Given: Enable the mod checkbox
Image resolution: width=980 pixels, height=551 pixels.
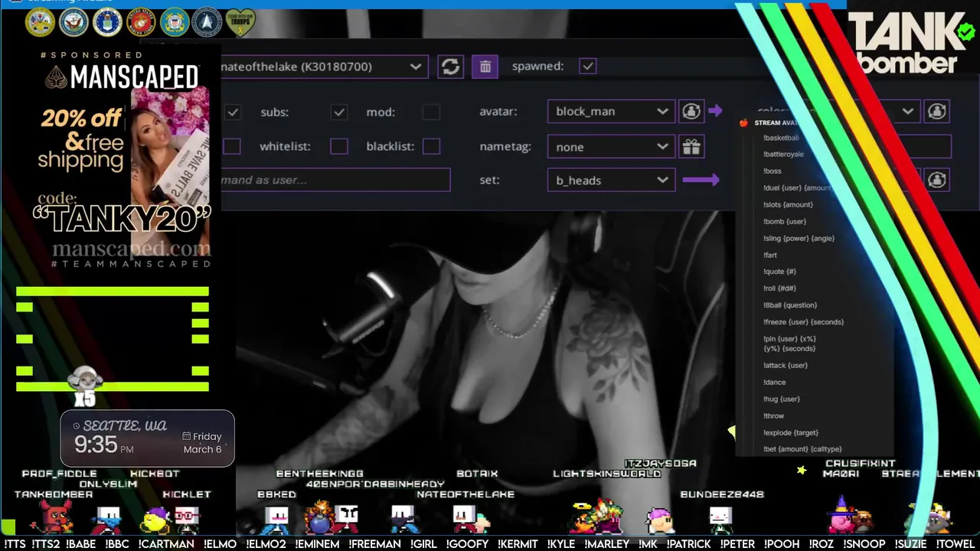Looking at the screenshot, I should [431, 112].
